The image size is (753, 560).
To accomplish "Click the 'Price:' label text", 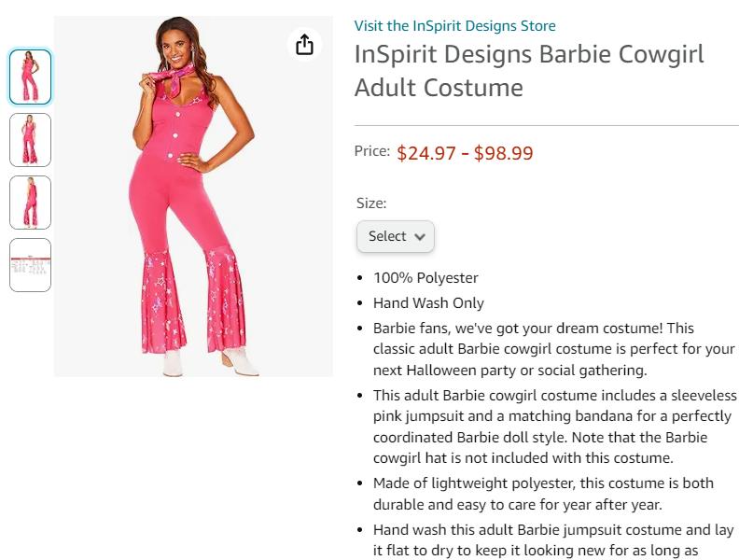I will pos(372,151).
